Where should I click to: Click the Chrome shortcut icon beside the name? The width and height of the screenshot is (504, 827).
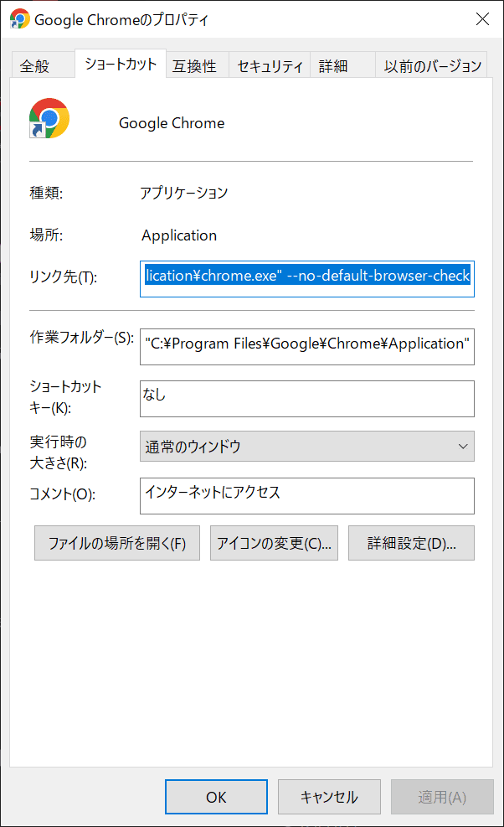pyautogui.click(x=49, y=118)
